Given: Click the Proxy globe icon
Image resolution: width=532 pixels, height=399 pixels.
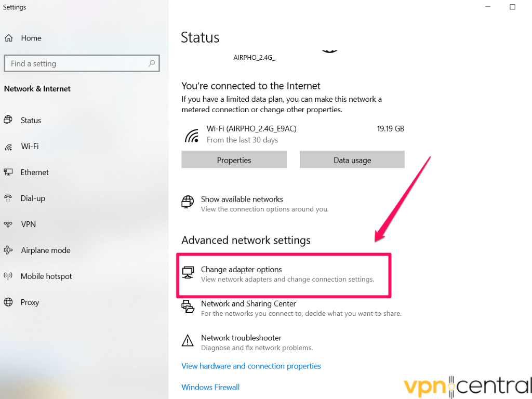Looking at the screenshot, I should [x=8, y=302].
